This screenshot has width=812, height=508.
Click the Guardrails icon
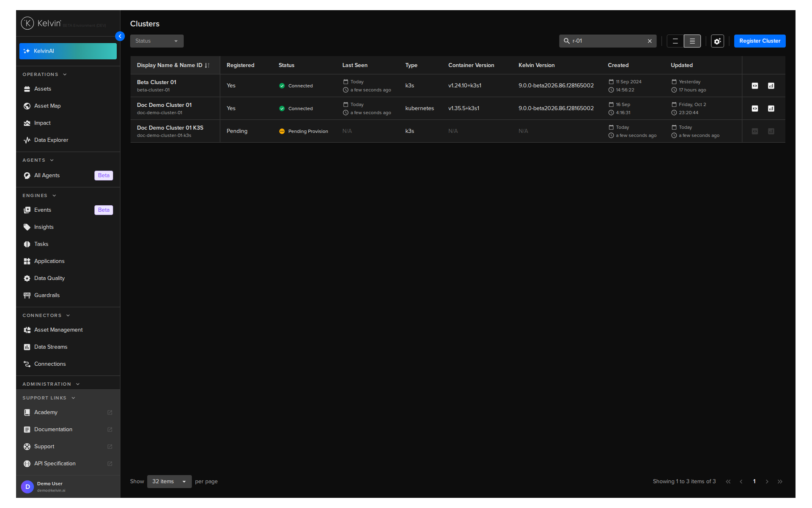tap(27, 295)
